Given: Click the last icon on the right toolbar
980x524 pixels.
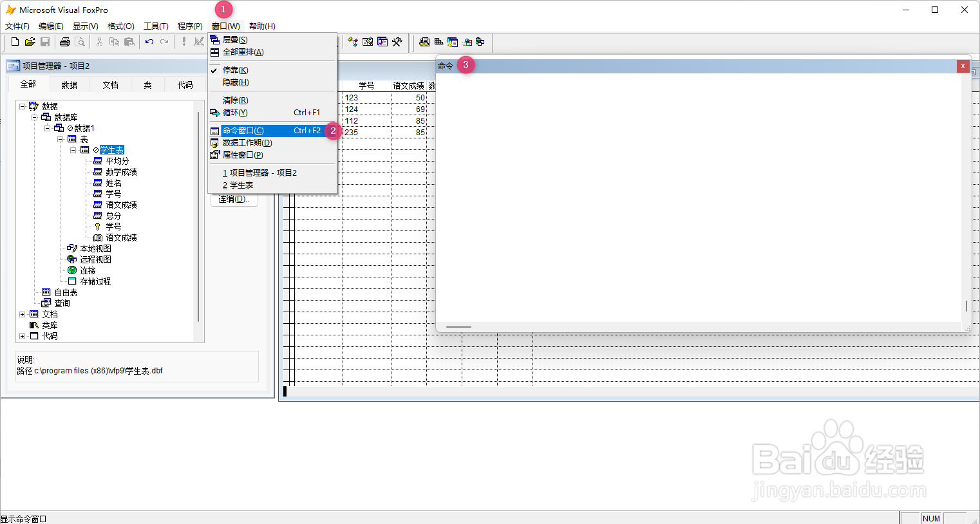Looking at the screenshot, I should [x=480, y=42].
